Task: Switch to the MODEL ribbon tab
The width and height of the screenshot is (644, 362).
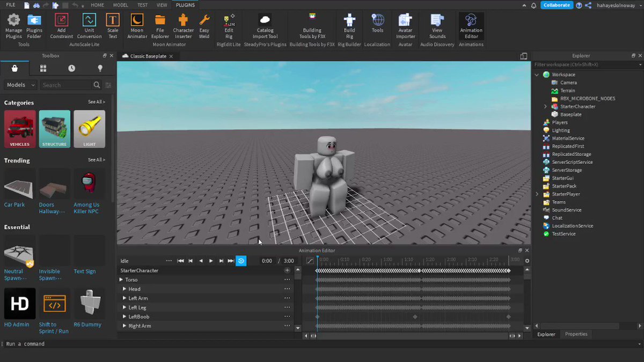Action: pos(120,5)
